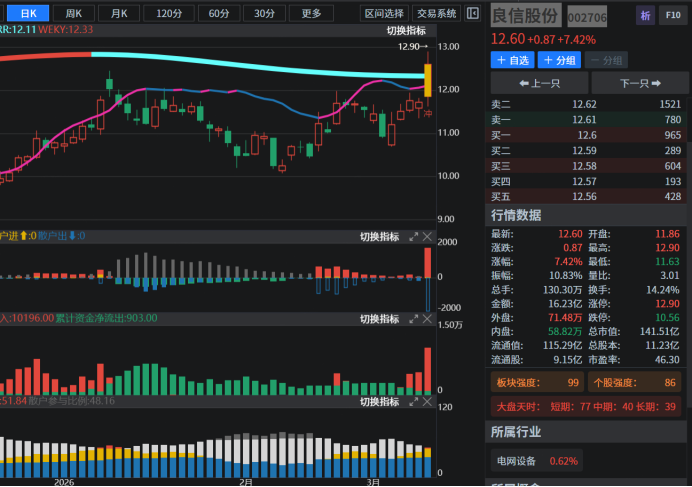Open 更多 periods dropdown
692x487 pixels.
pos(311,13)
